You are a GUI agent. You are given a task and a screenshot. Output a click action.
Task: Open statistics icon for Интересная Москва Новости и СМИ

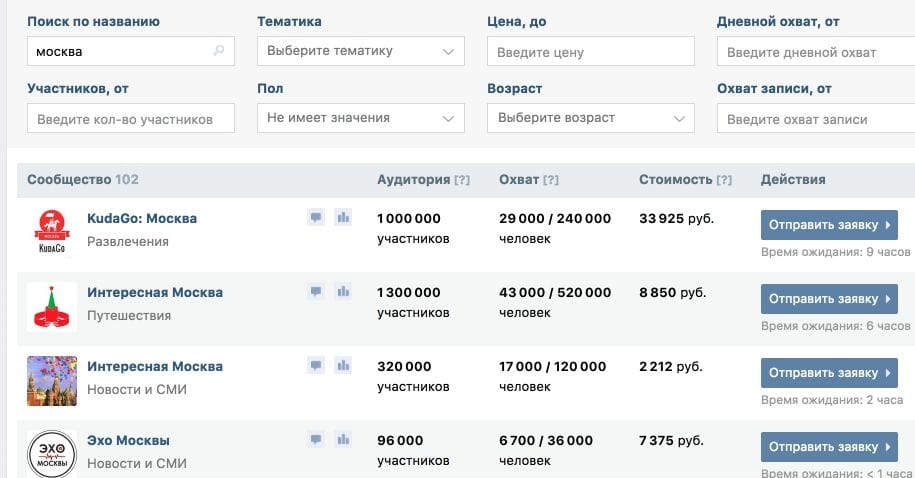pos(343,365)
